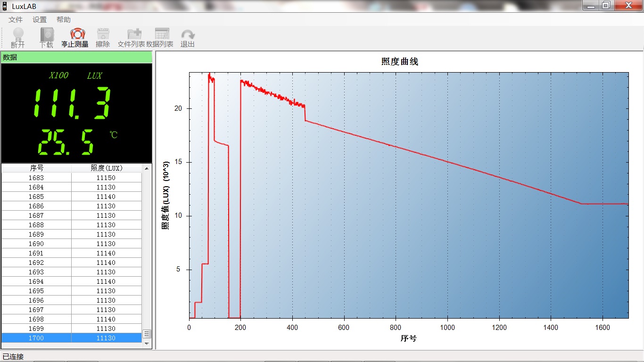
Task: Click the green LUX unit label
Action: [94, 75]
